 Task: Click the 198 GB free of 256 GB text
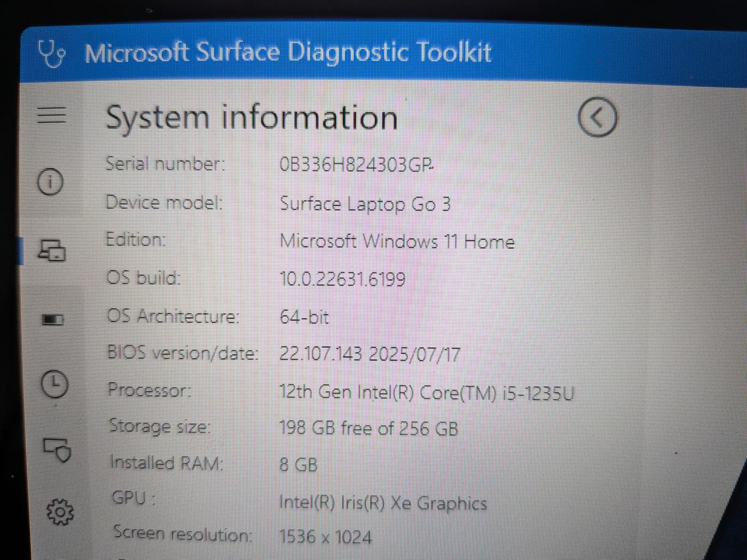[x=369, y=428]
